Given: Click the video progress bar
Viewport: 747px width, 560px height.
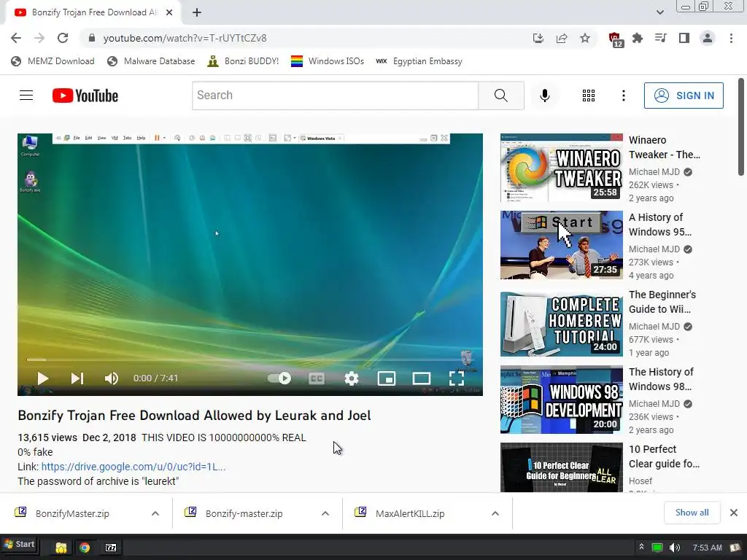Looking at the screenshot, I should coord(249,359).
